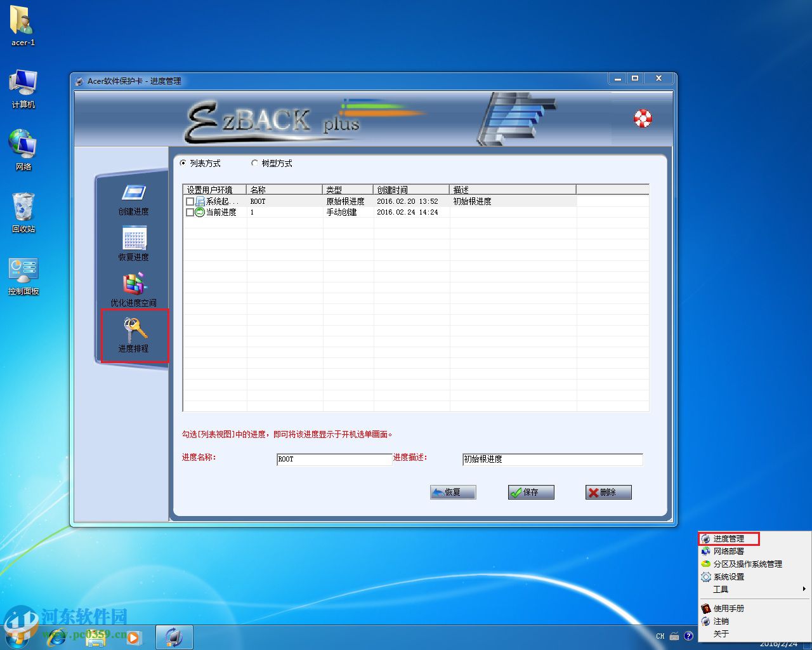This screenshot has height=650, width=812.
Task: Click the 保存 button
Action: point(531,492)
